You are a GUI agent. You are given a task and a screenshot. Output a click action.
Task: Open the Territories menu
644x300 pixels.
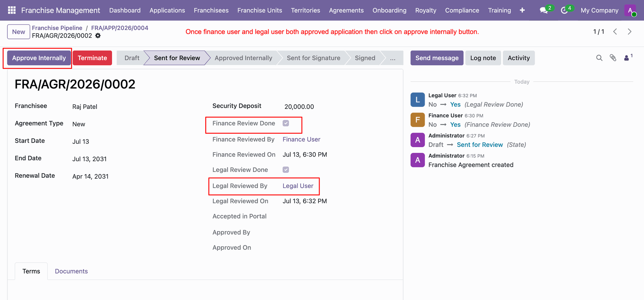tap(305, 10)
